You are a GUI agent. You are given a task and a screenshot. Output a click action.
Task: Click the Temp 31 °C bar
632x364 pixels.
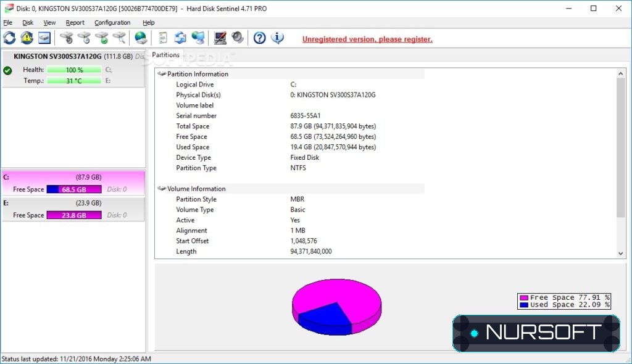point(74,81)
